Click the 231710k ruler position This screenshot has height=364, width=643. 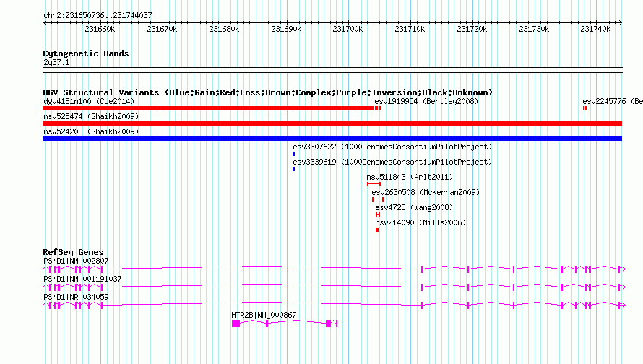point(410,29)
